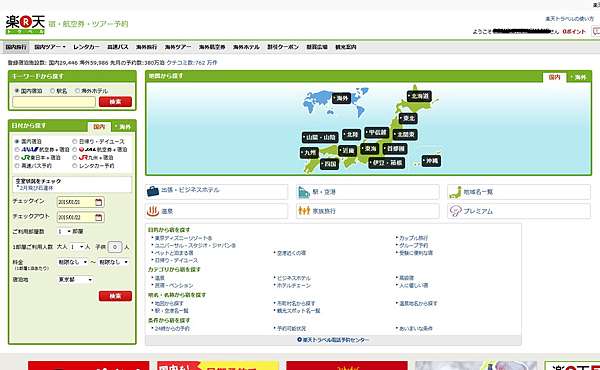The image size is (600, 370).
Task: Choose 駅名 radio in keyword search
Action: 53,91
